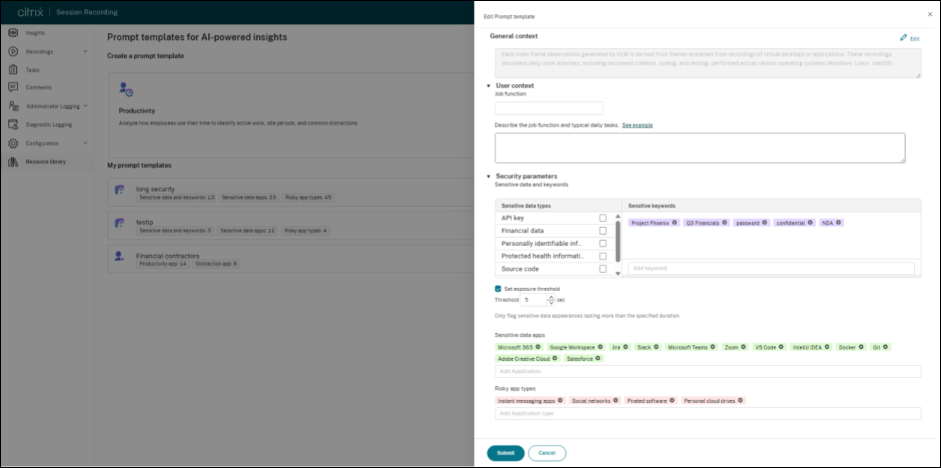This screenshot has height=468, width=941.
Task: Click the long security template icon
Action: point(119,190)
